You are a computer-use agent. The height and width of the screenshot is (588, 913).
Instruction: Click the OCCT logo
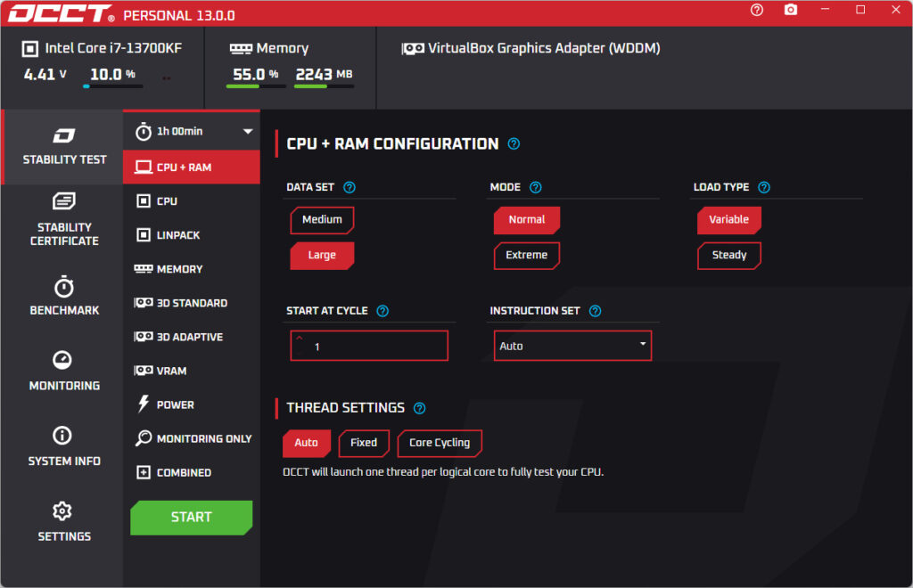pyautogui.click(x=62, y=14)
